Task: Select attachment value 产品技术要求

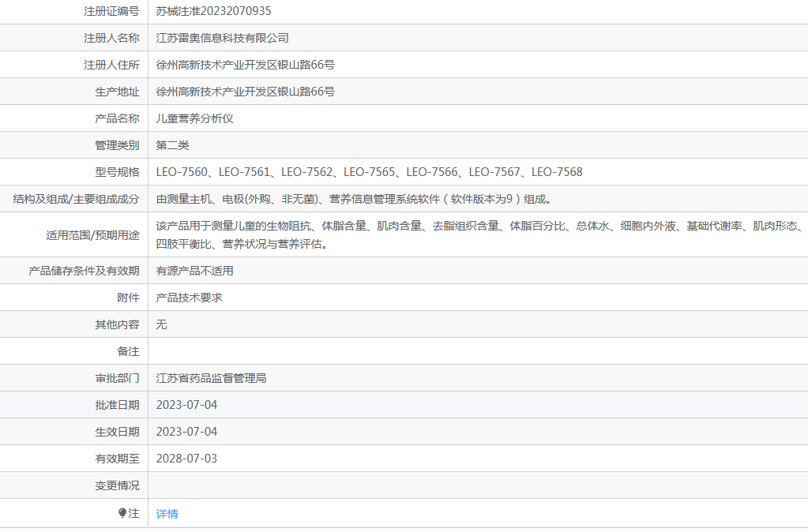Action: (189, 298)
